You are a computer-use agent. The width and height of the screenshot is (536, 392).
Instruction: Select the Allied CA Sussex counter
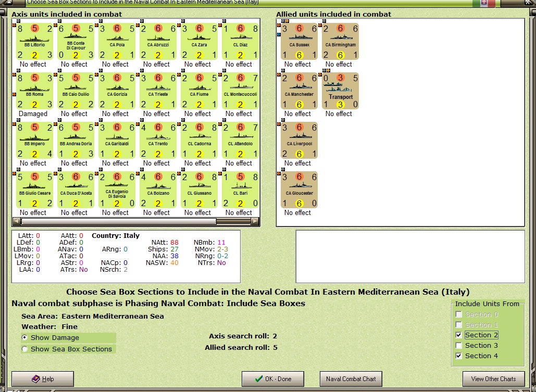click(299, 42)
